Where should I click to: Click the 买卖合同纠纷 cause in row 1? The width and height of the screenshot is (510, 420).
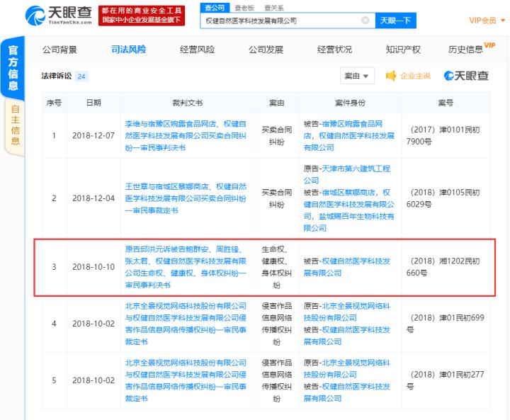point(276,136)
